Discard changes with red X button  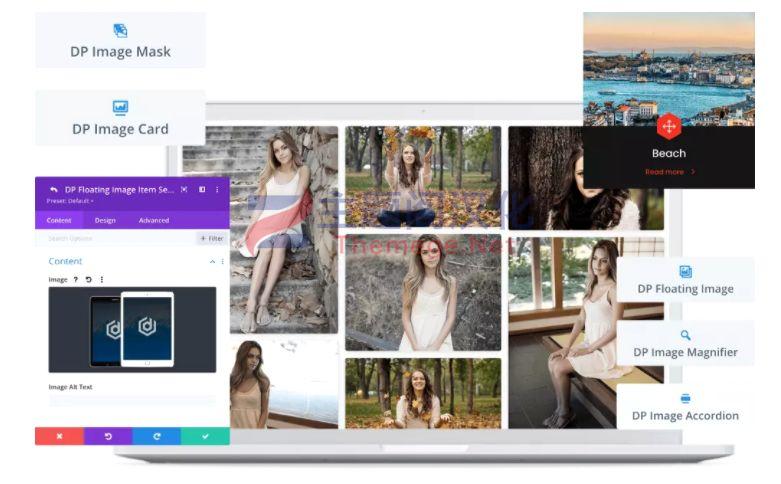click(x=59, y=436)
